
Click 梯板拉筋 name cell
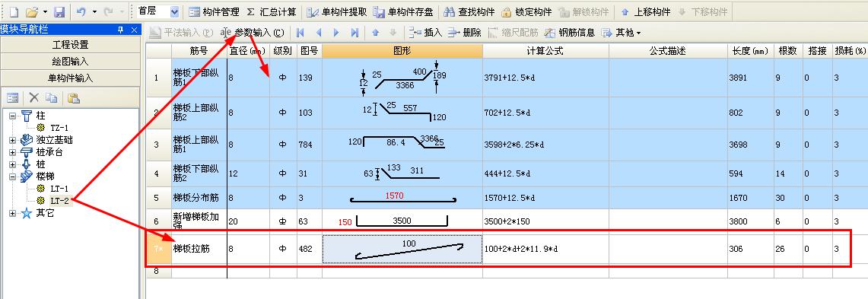click(x=199, y=250)
